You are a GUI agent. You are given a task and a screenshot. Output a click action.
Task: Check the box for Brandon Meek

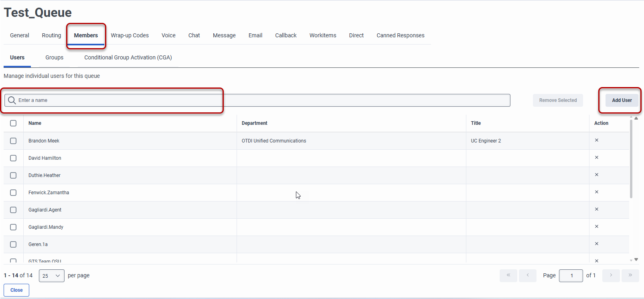coord(13,141)
